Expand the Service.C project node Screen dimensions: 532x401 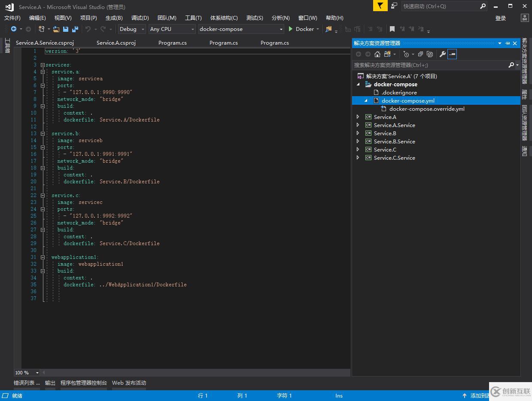[358, 150]
